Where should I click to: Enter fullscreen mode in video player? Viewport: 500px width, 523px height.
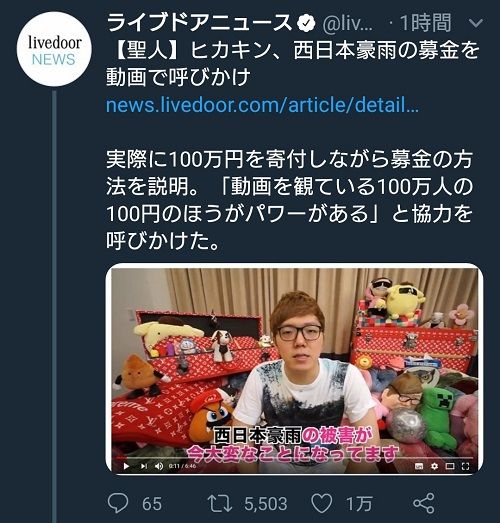tap(465, 466)
